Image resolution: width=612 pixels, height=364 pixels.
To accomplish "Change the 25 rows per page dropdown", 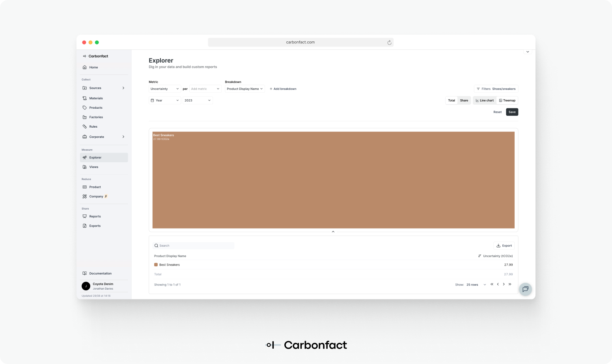I will click(x=476, y=284).
